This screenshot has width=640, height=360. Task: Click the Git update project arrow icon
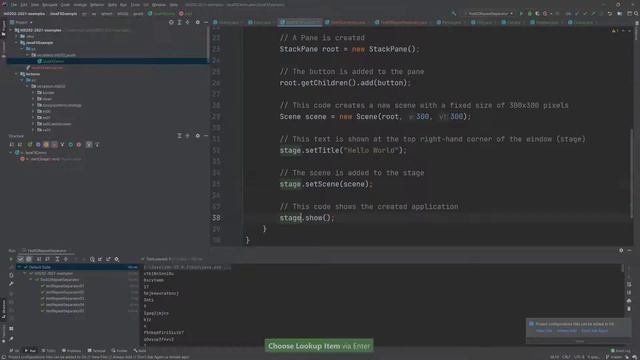(577, 13)
